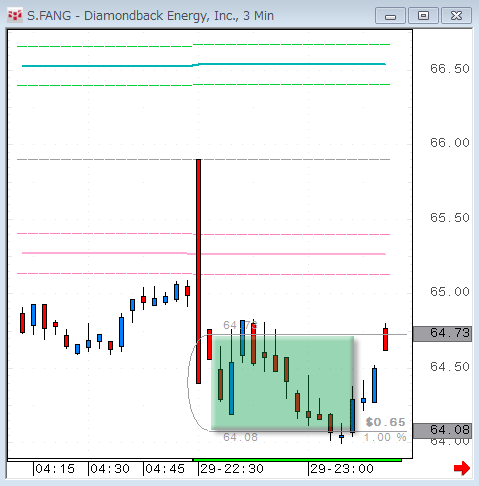479x486 pixels.
Task: Click the 29-23:00 time axis label
Action: (x=342, y=469)
